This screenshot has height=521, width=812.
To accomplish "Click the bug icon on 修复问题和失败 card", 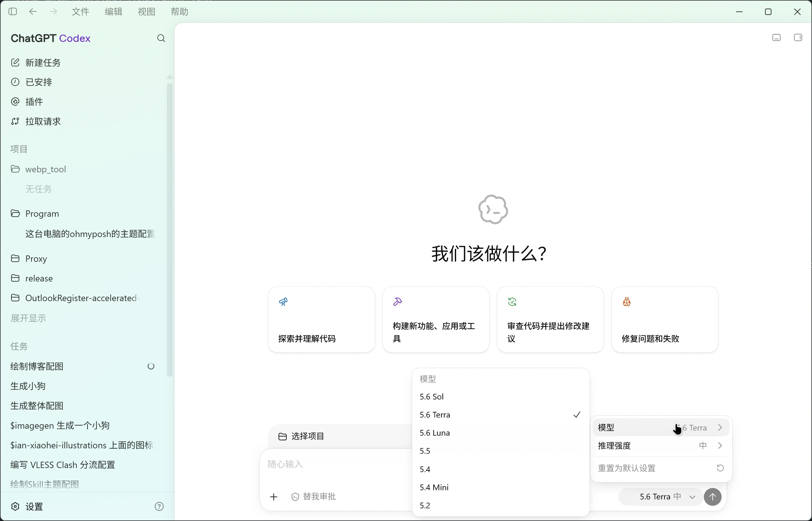I will [627, 302].
